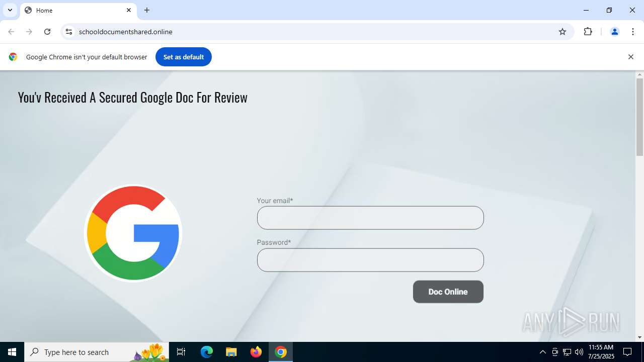Minimize the Chrome window
644x362 pixels.
pyautogui.click(x=586, y=10)
